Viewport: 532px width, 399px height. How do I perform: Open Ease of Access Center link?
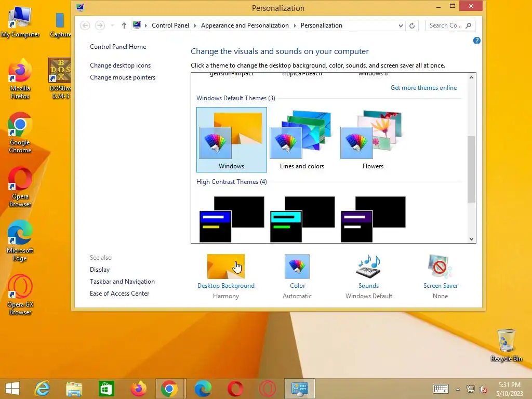(119, 294)
